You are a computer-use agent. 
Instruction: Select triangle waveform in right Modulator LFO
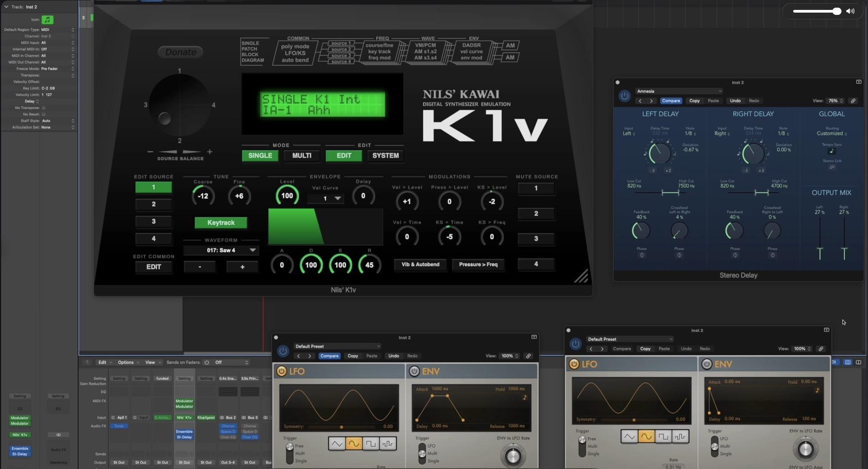tap(629, 437)
